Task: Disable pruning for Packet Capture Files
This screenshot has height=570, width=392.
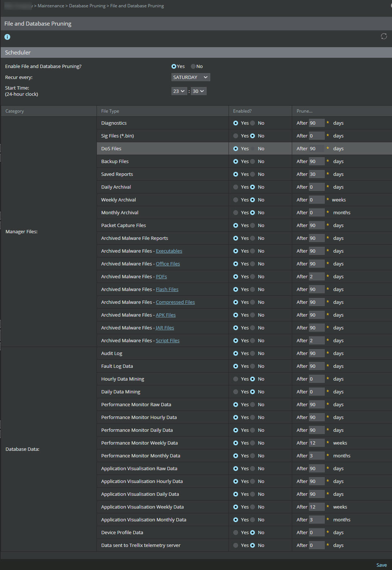Action: [252, 225]
